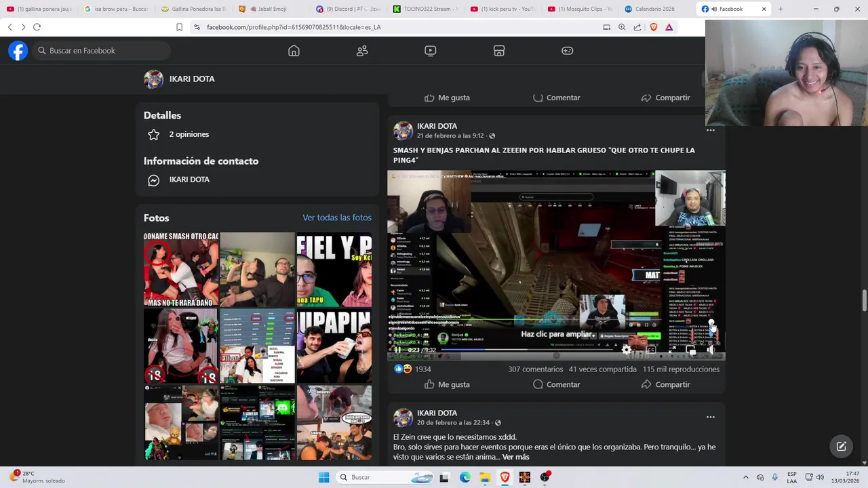Image resolution: width=868 pixels, height=488 pixels.
Task: Expand post text with 'Ver más'
Action: click(515, 457)
